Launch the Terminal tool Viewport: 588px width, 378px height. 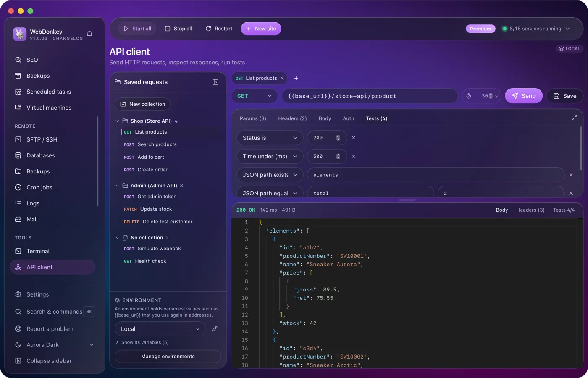coord(53,251)
